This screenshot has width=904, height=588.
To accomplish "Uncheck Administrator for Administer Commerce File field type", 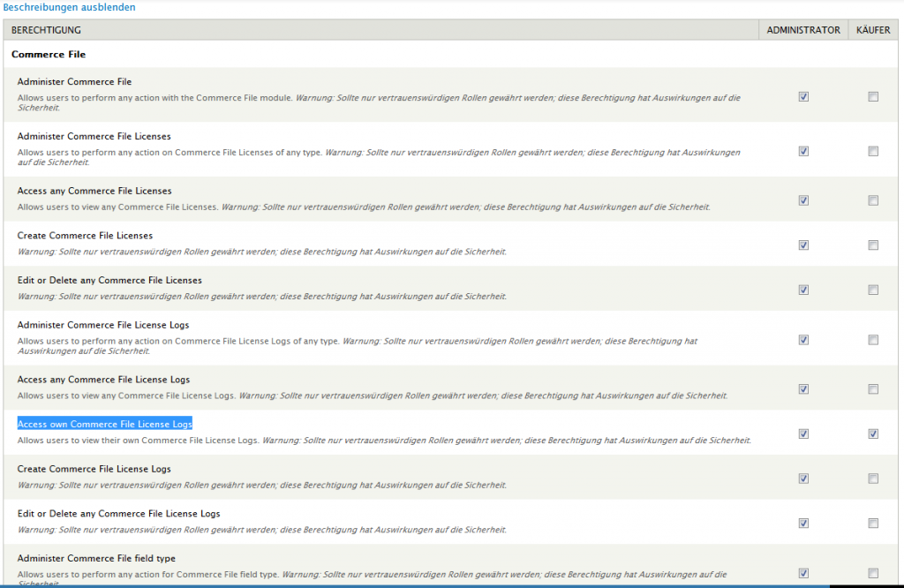I will coord(803,573).
